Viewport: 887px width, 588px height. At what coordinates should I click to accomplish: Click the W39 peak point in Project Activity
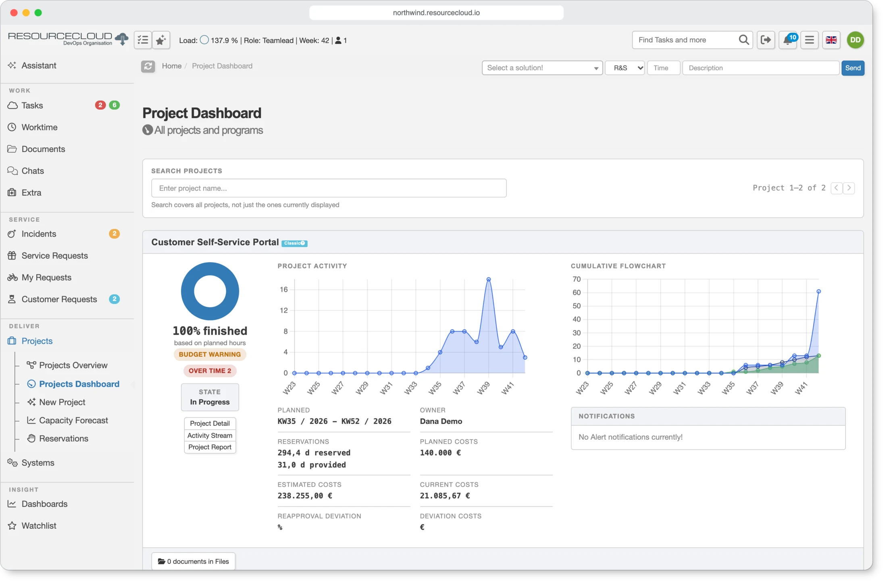[x=488, y=279]
